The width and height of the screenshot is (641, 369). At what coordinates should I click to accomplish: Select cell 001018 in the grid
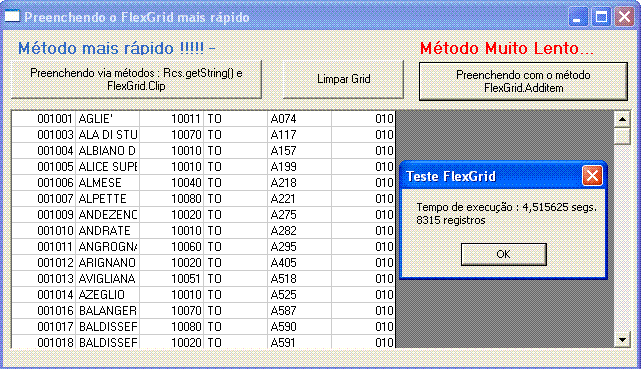click(44, 342)
